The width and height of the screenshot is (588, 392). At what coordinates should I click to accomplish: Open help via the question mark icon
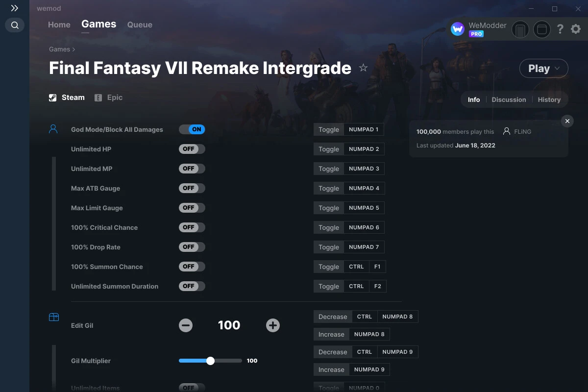pos(560,29)
